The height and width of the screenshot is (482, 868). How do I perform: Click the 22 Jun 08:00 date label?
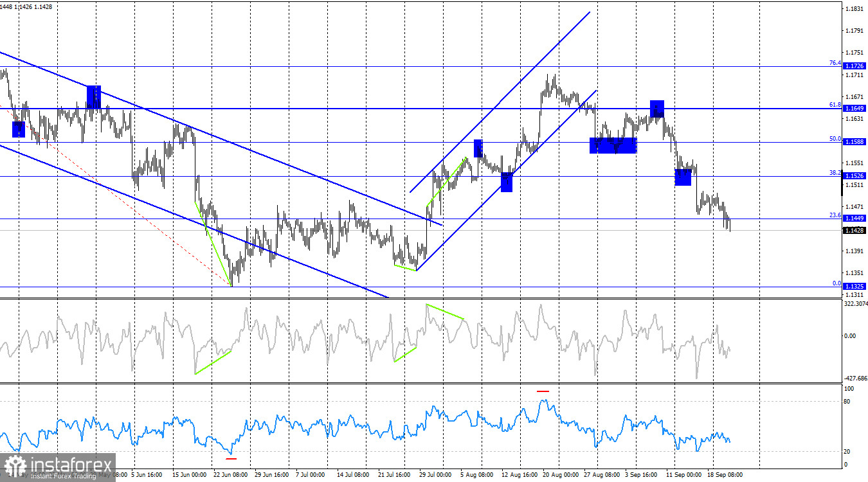[230, 475]
